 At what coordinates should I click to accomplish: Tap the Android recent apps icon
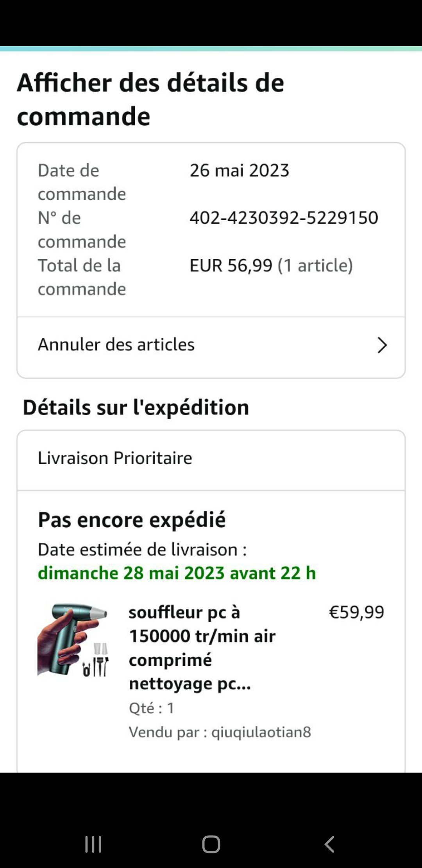(93, 844)
